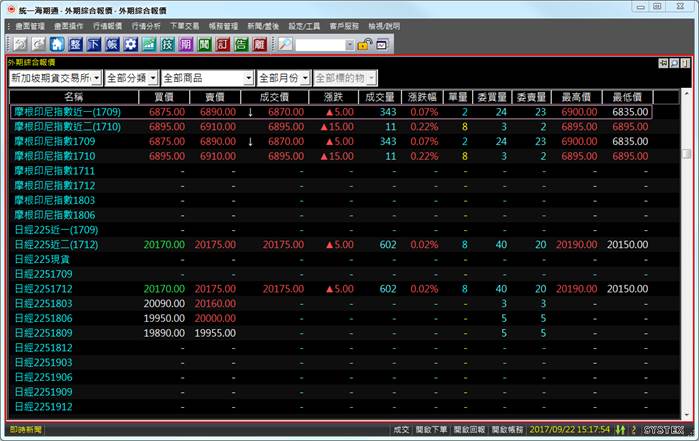Click the forward navigation arrow in toolbar

pos(39,44)
